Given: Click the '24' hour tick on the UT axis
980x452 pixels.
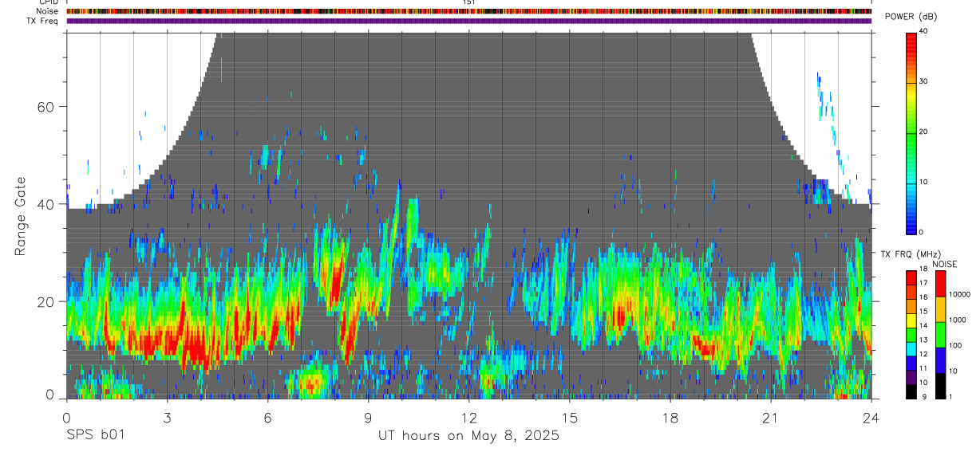Looking at the screenshot, I should [x=871, y=417].
